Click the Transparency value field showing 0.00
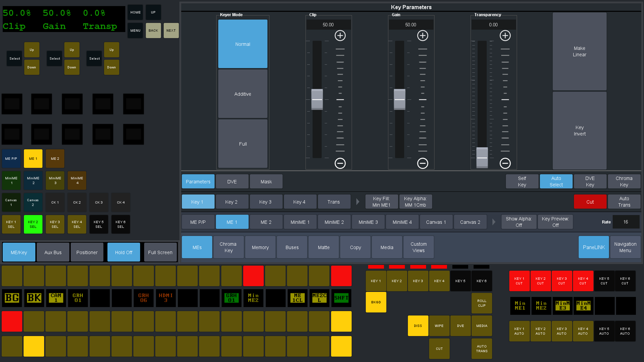This screenshot has width=644, height=362. pos(493,25)
